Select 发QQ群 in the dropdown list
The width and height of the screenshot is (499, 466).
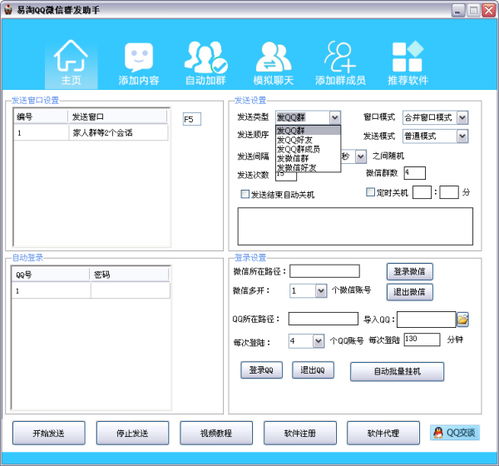click(308, 130)
